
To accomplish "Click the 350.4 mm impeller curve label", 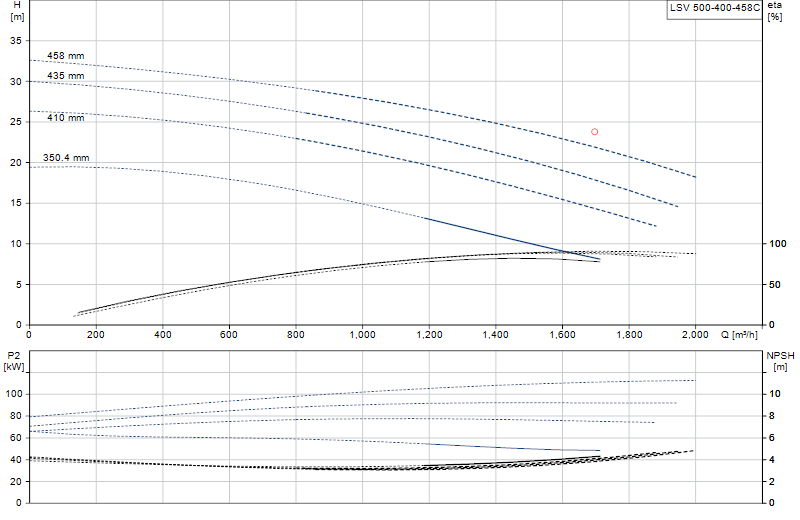I will click(66, 158).
